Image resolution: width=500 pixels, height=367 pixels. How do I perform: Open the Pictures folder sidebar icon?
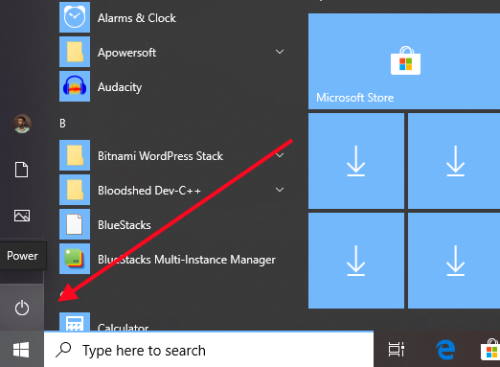click(22, 215)
